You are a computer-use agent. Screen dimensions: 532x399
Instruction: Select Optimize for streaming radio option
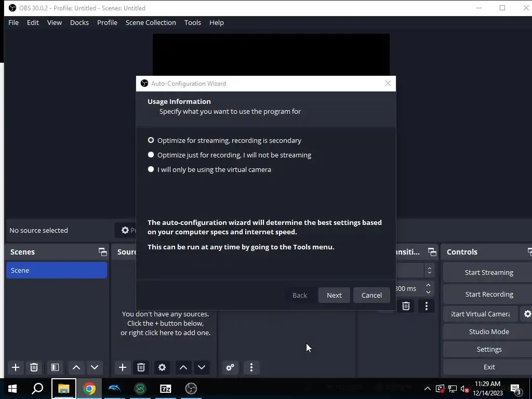coord(151,140)
